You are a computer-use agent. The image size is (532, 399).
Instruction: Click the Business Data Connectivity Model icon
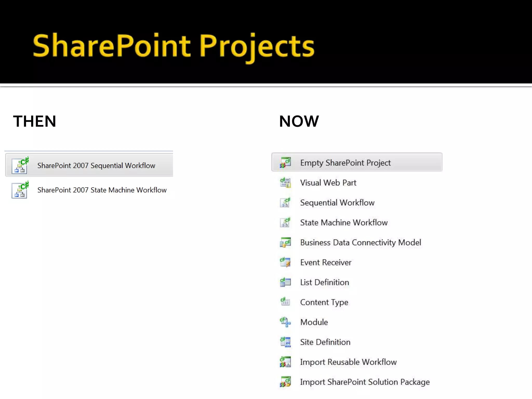click(x=285, y=242)
